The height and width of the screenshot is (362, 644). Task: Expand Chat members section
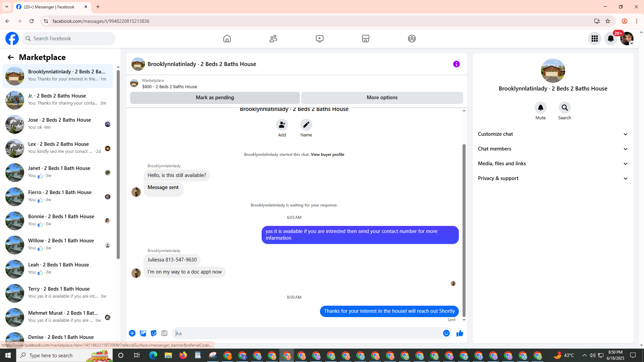coord(553,149)
